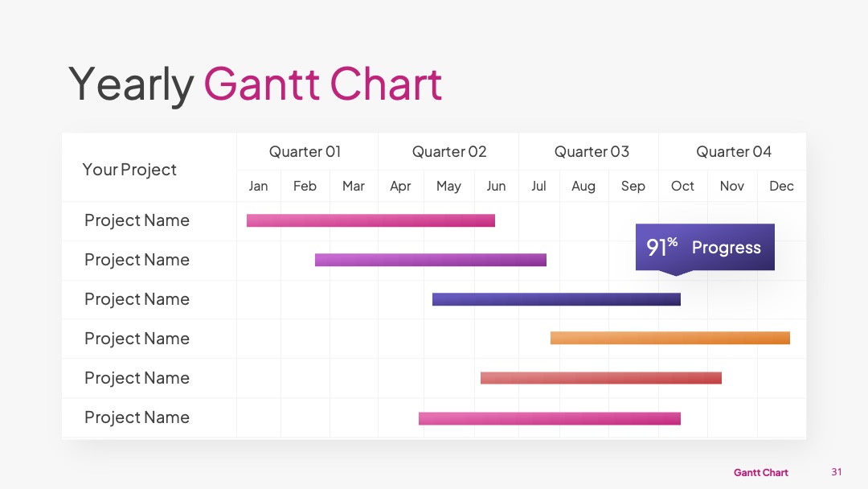This screenshot has height=489, width=868.
Task: Select the orange Gantt bar
Action: pyautogui.click(x=669, y=338)
